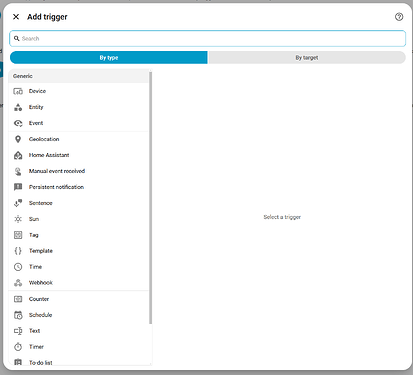
Task: Select the Template trigger label
Action: (x=41, y=251)
